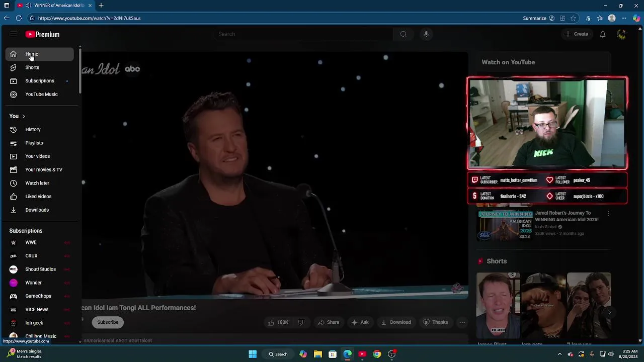Image resolution: width=644 pixels, height=362 pixels.
Task: Open the more actions ellipsis under the video
Action: [x=462, y=322]
